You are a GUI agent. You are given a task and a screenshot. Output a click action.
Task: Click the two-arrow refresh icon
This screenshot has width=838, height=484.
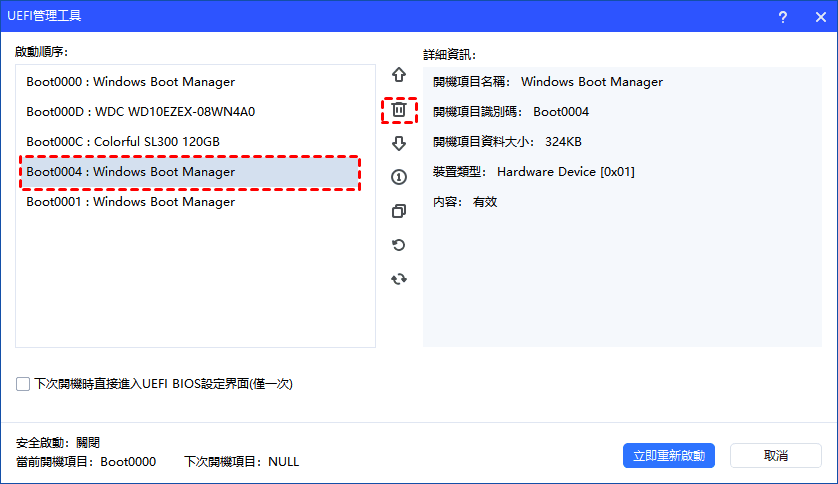(399, 279)
